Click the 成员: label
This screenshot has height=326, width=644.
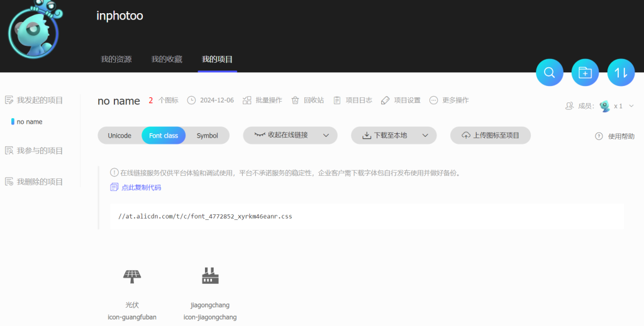586,106
